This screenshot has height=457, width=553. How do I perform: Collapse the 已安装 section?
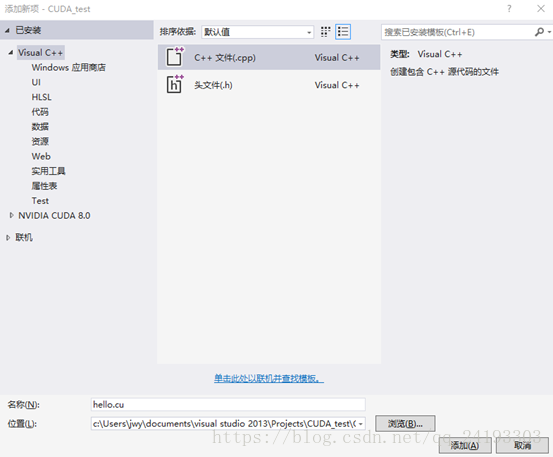click(7, 31)
